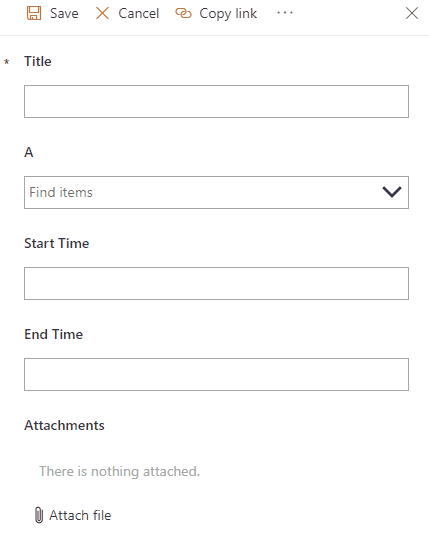Focus the Start Time input box

[x=216, y=283]
